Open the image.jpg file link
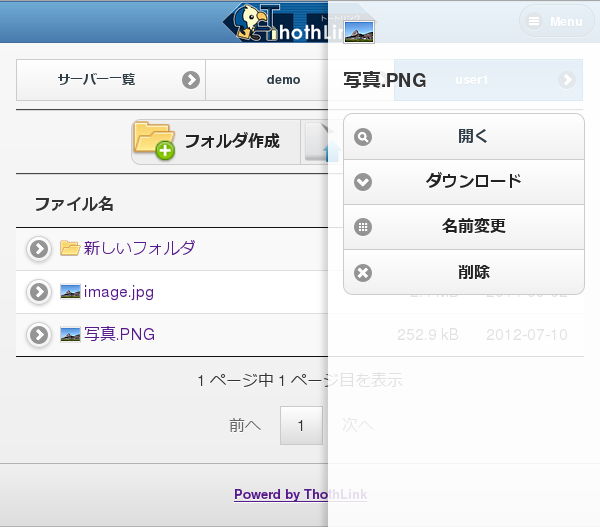600x527 pixels. coord(119,292)
